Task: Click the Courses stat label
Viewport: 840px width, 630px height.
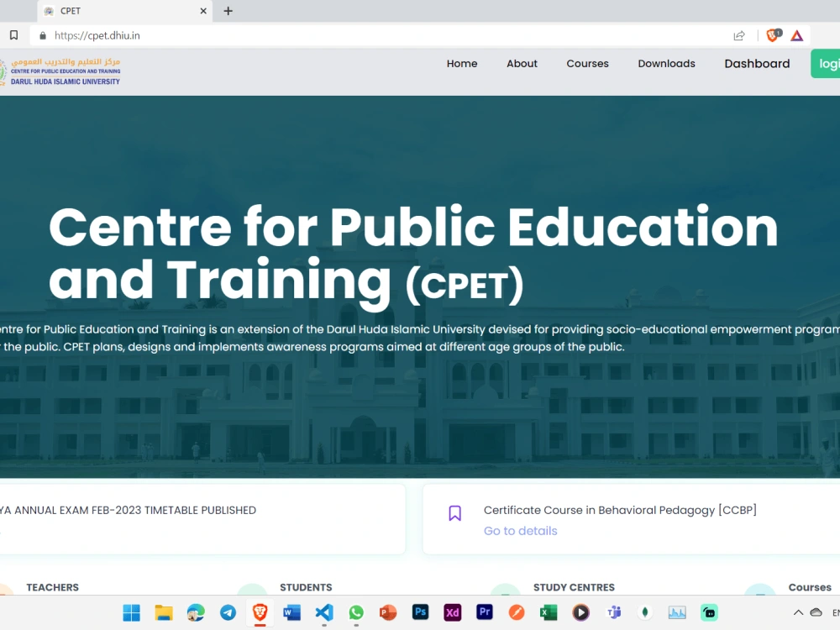Action: 810,587
